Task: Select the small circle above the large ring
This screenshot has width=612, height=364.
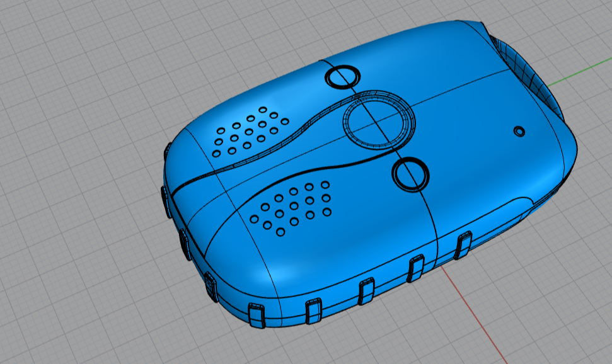Action: point(342,76)
